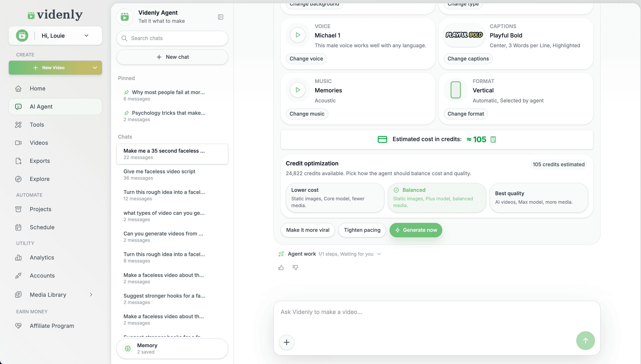Focus the Search chats field
Screen dimensions: 641x364
click(x=172, y=38)
